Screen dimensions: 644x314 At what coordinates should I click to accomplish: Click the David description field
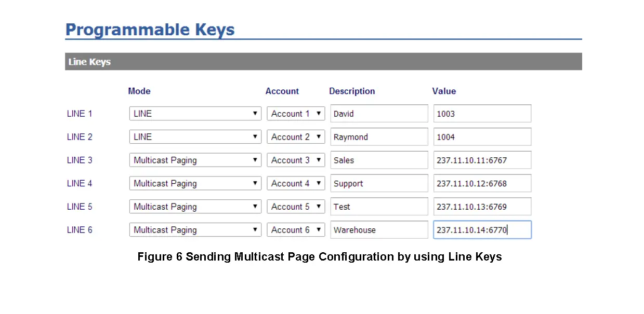379,113
